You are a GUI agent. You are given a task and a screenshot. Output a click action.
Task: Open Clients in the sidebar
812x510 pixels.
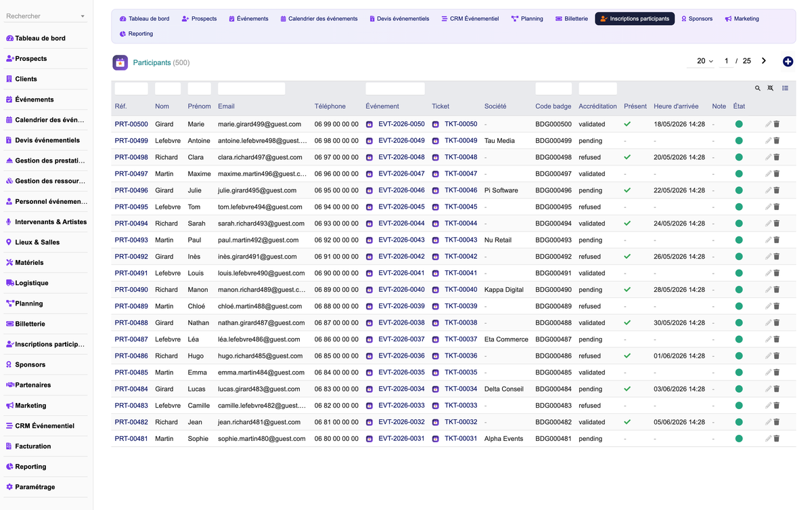pos(47,79)
